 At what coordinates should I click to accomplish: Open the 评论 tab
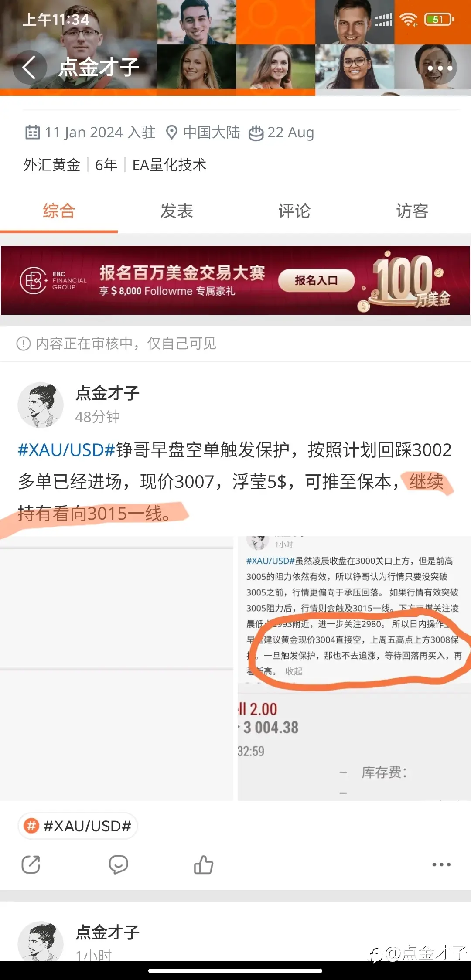pos(294,211)
